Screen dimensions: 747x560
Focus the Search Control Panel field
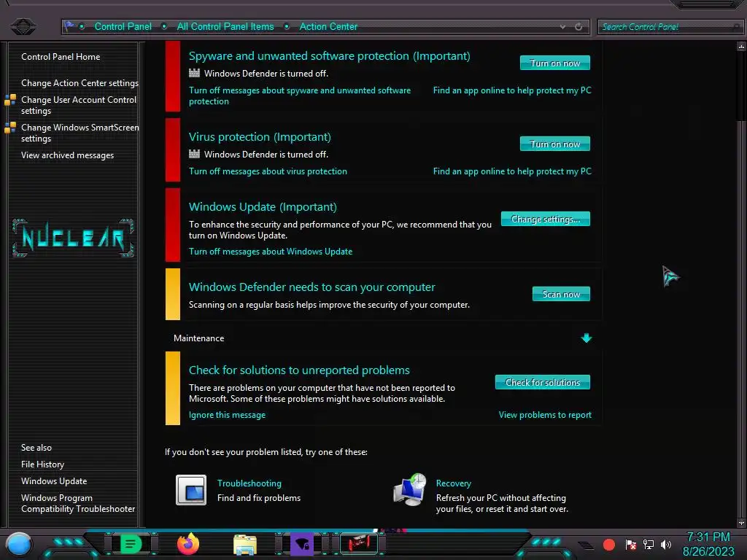pyautogui.click(x=670, y=27)
